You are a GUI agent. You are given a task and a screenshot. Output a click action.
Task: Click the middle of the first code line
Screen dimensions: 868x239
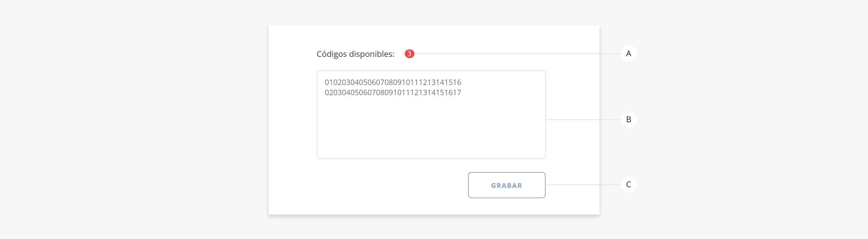click(x=393, y=82)
